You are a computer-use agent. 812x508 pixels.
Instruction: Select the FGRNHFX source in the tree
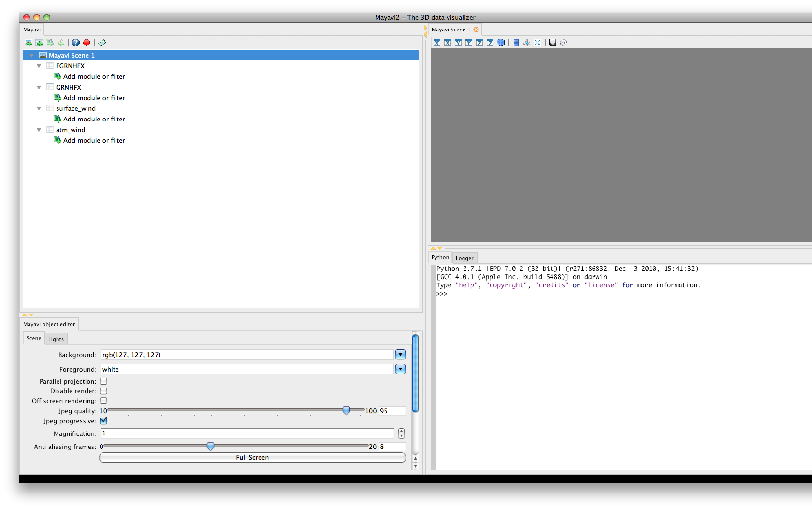pos(70,66)
